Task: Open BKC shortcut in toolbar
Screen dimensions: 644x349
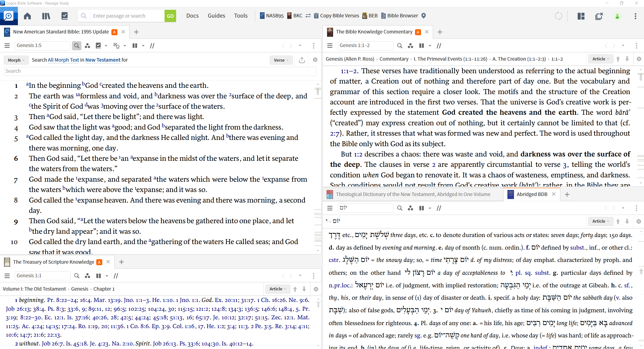Action: [295, 16]
